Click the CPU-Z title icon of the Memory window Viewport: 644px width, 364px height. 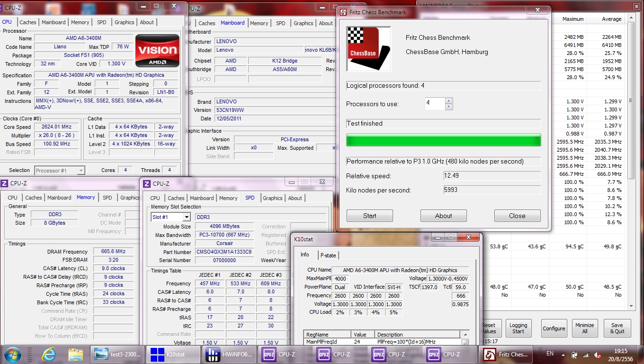pyautogui.click(x=4, y=183)
